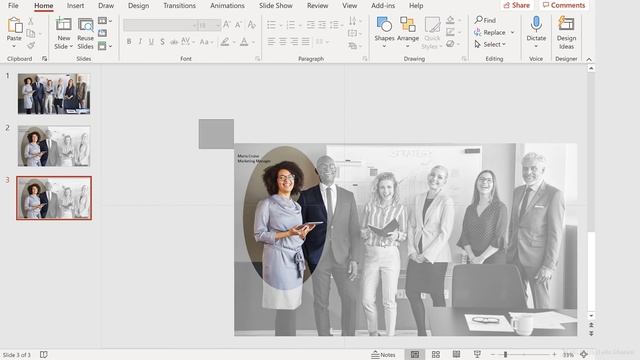Screen dimensions: 640x360
Task: Toggle Bold formatting
Action: click(129, 41)
